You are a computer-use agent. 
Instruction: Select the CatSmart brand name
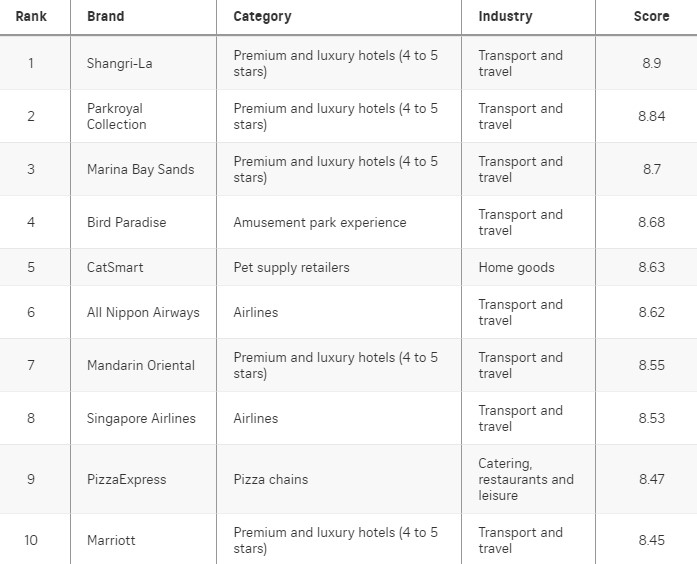click(x=115, y=267)
